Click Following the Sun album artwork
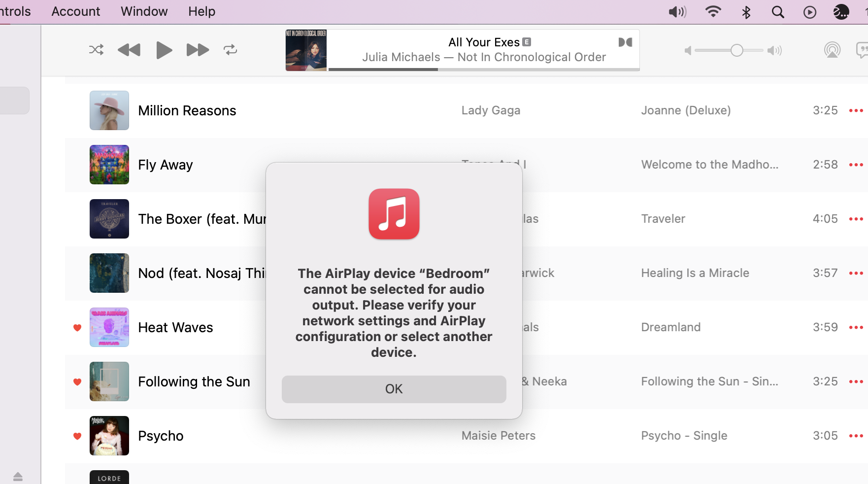The image size is (868, 484). tap(109, 381)
